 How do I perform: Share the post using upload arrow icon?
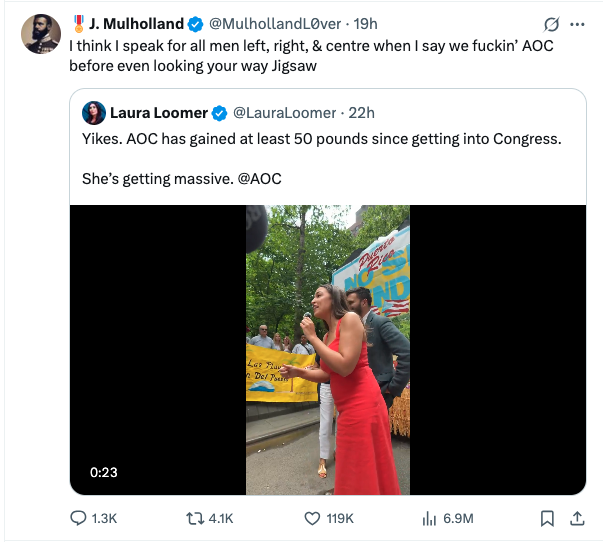pyautogui.click(x=577, y=519)
